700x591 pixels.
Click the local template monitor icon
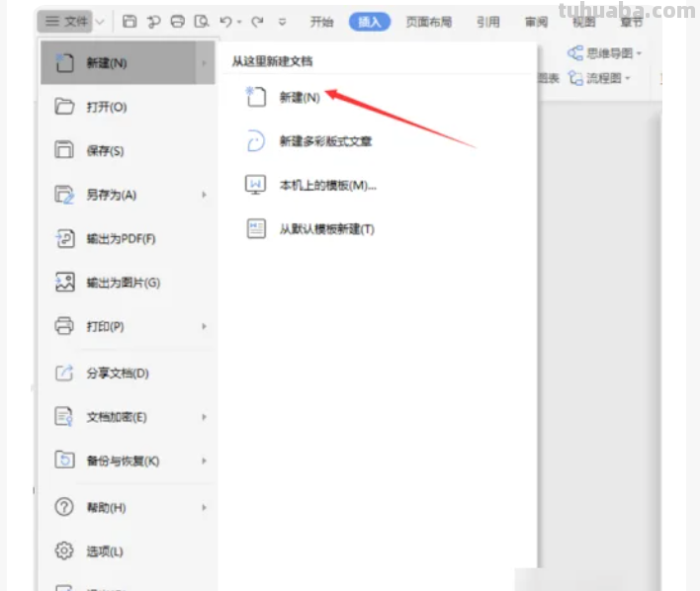click(x=255, y=185)
